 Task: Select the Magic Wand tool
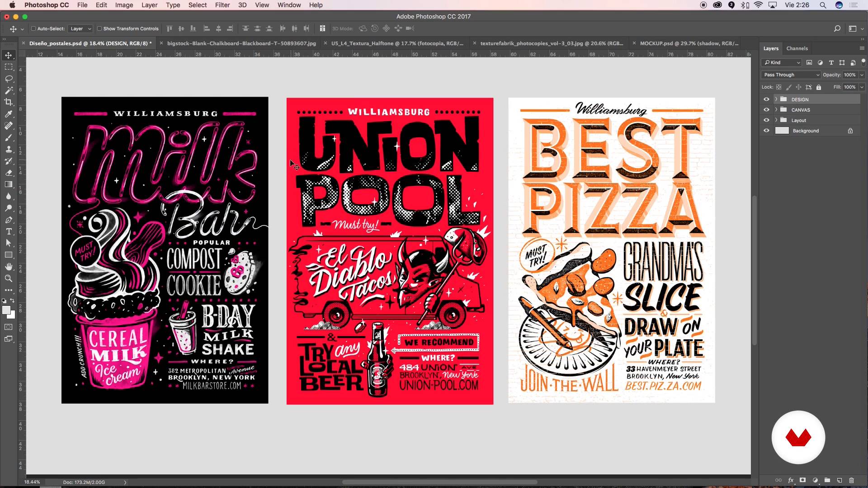point(9,90)
